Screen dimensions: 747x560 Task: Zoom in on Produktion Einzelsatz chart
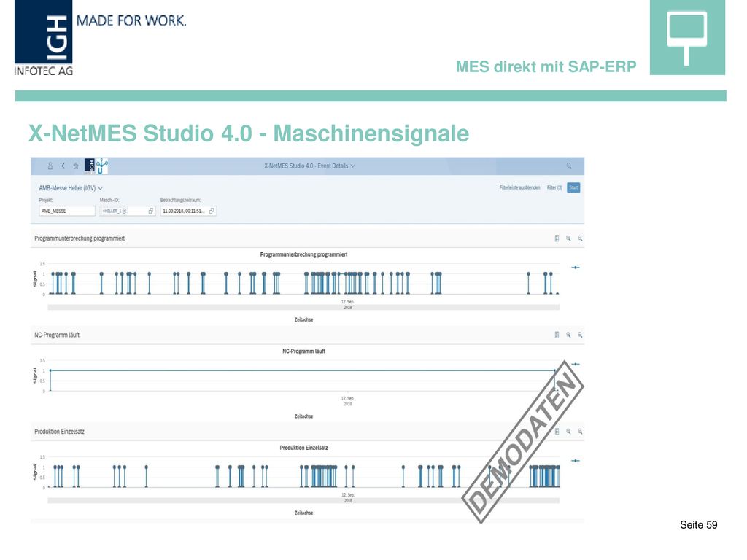click(568, 432)
